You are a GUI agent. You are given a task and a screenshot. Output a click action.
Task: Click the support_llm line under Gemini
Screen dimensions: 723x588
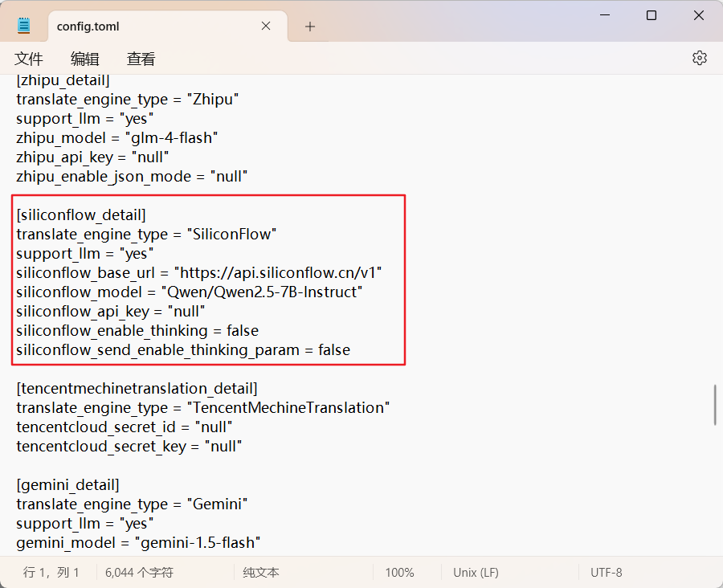tap(85, 524)
